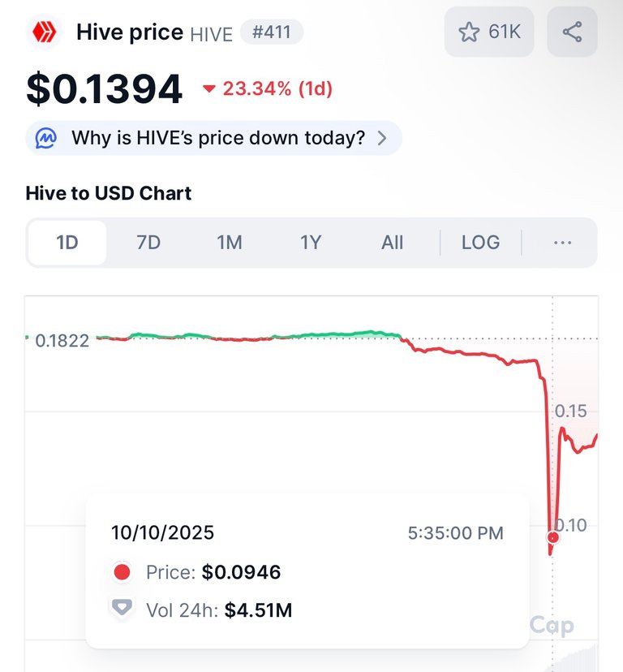Show the All time chart range

point(393,243)
